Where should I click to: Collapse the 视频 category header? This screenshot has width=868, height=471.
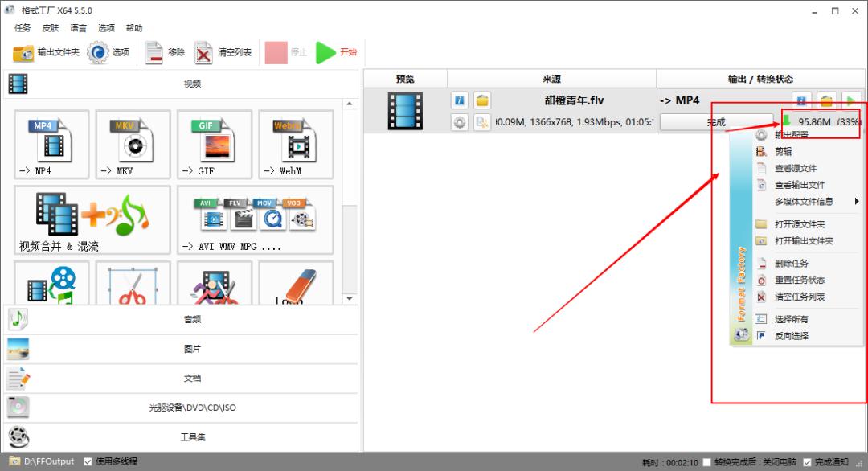pos(181,84)
